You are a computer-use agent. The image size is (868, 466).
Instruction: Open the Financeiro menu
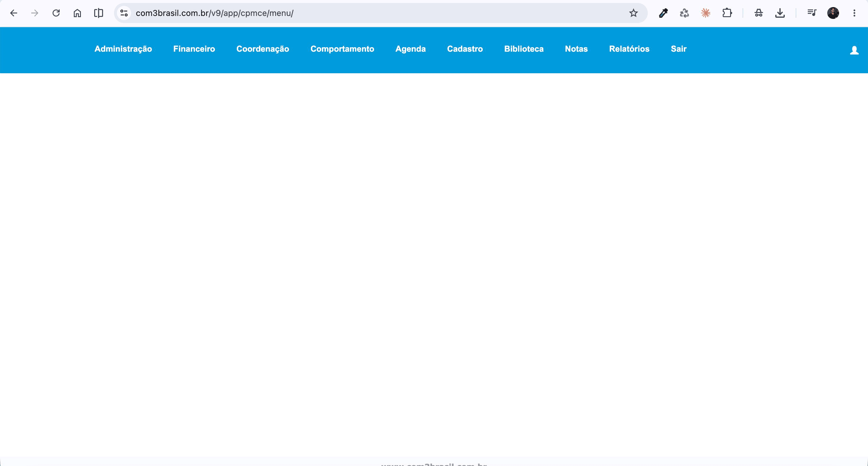point(194,49)
